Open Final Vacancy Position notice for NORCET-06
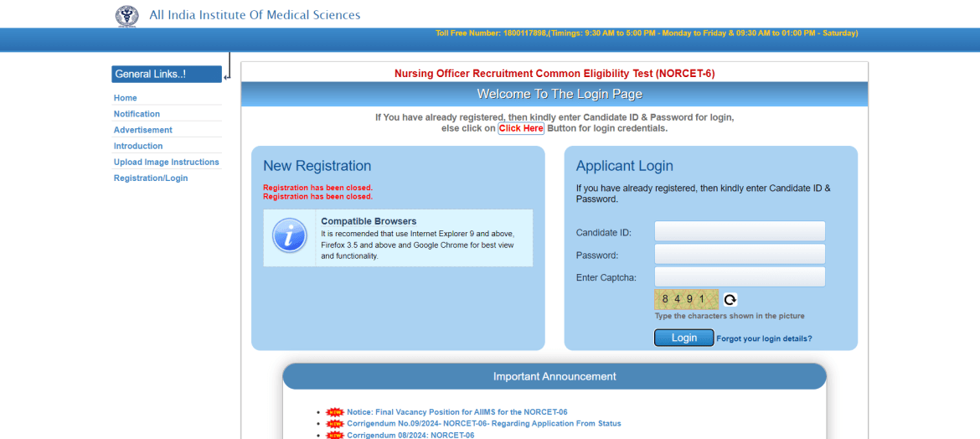The height and width of the screenshot is (439, 980). pos(457,412)
